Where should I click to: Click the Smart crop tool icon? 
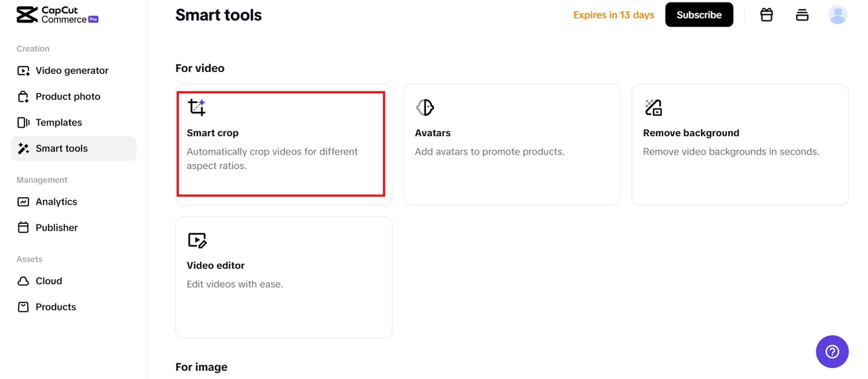pyautogui.click(x=197, y=107)
